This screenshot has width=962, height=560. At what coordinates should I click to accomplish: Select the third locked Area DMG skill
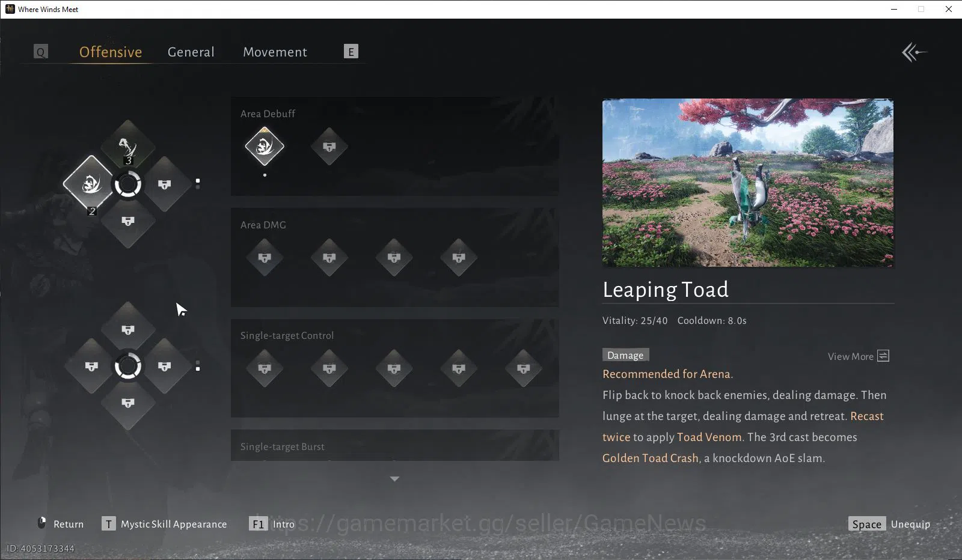point(394,257)
